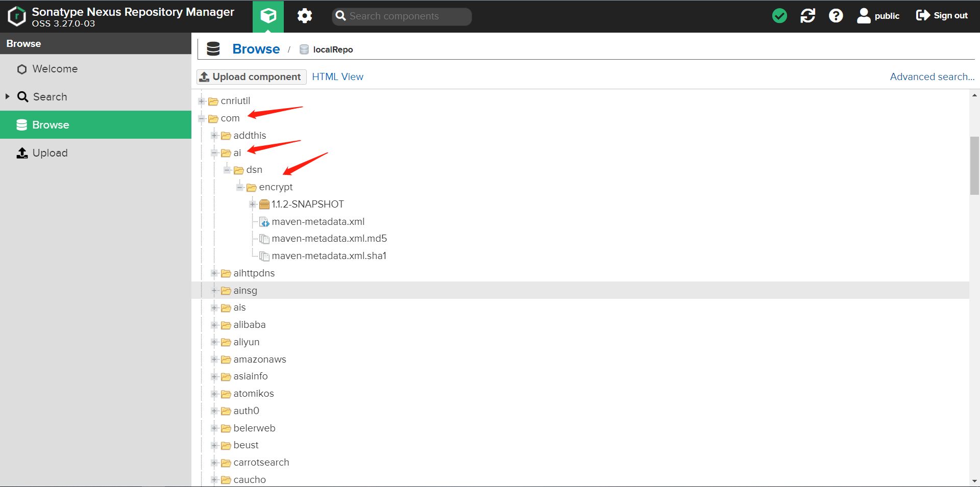Collapse the com folder node
The image size is (980, 487).
(x=202, y=118)
